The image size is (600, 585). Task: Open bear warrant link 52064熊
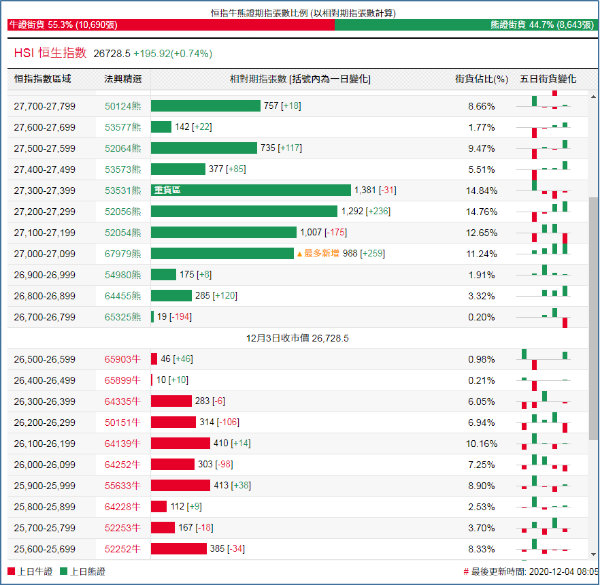click(123, 148)
